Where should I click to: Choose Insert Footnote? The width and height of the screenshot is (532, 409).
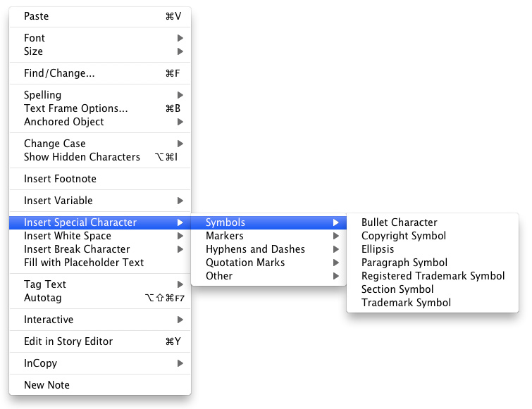pyautogui.click(x=60, y=179)
